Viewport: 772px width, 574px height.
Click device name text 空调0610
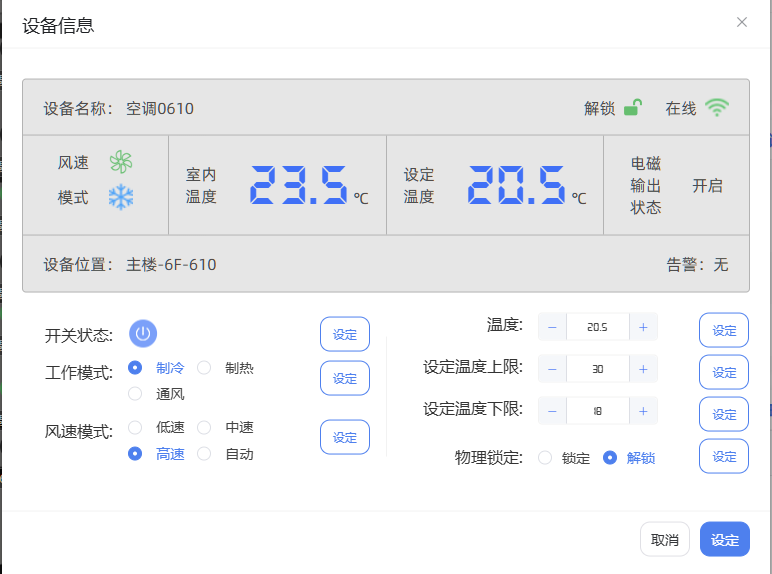pos(160,108)
